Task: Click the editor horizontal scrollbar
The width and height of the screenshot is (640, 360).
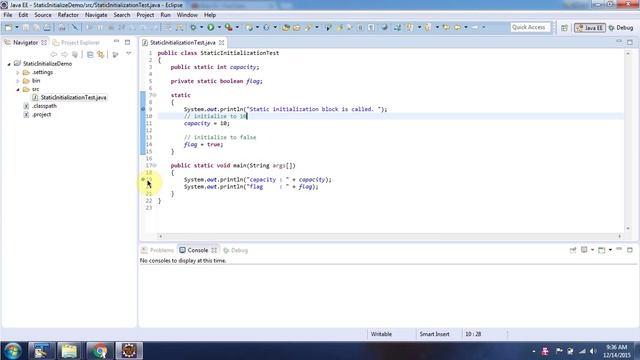Action: pyautogui.click(x=390, y=236)
